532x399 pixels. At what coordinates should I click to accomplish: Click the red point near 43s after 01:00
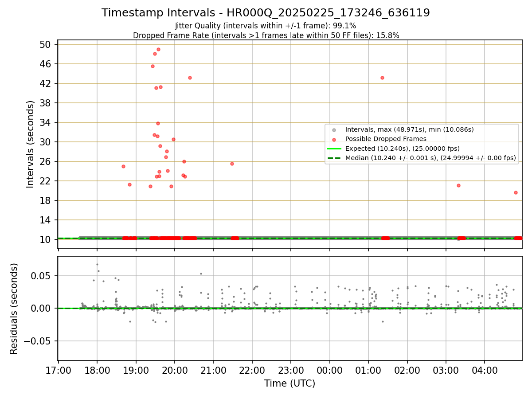tap(382, 78)
